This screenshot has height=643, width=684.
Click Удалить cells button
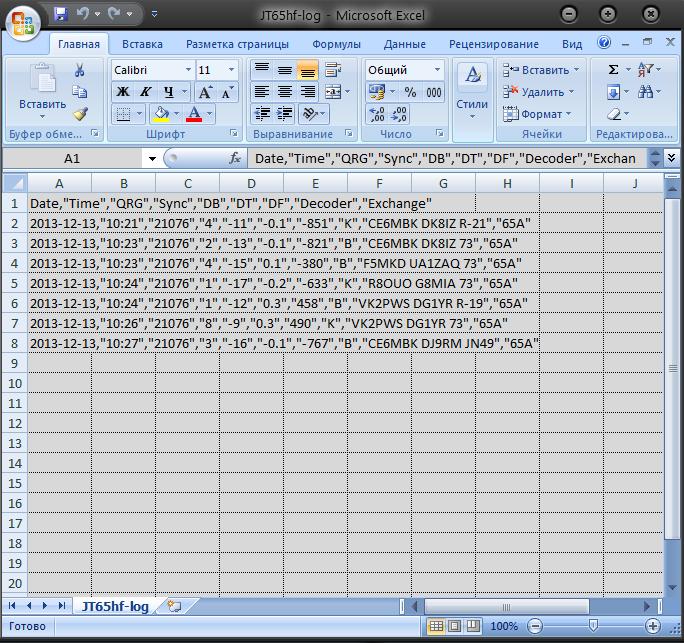pos(538,92)
